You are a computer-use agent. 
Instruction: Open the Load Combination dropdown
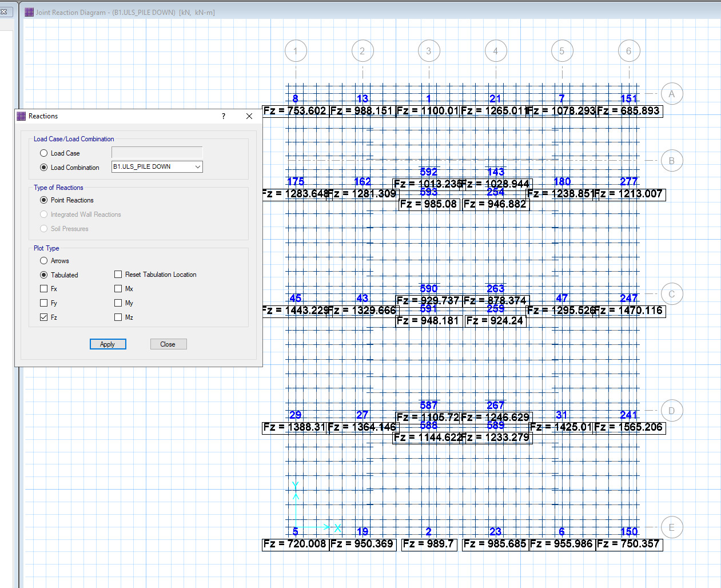click(157, 167)
